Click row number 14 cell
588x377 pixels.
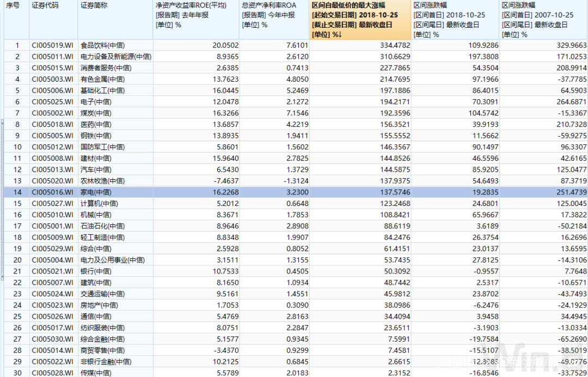click(17, 192)
